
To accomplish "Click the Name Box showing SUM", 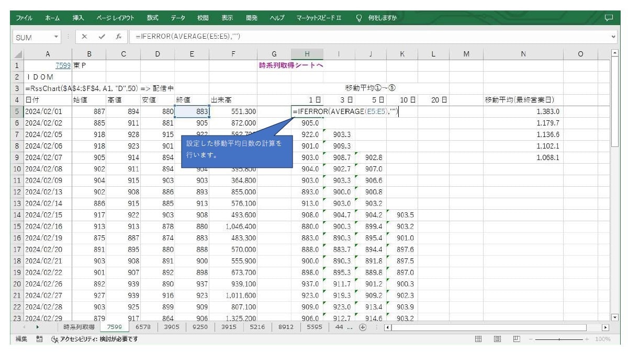I will 32,37.
